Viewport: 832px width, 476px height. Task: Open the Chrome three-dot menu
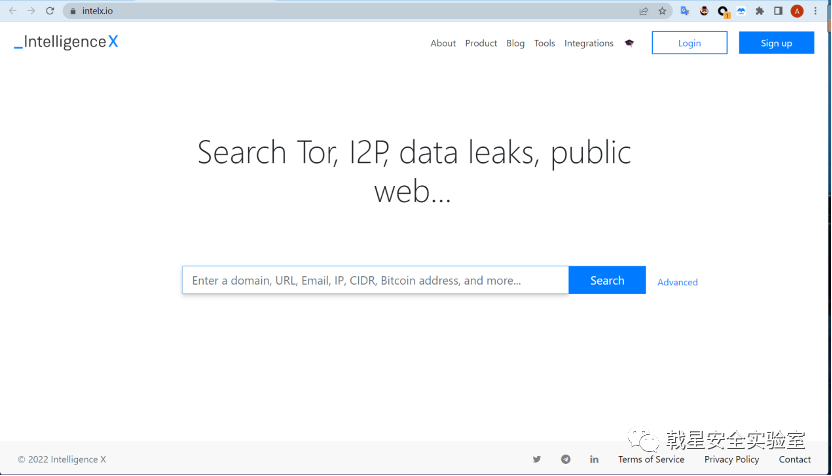point(816,11)
